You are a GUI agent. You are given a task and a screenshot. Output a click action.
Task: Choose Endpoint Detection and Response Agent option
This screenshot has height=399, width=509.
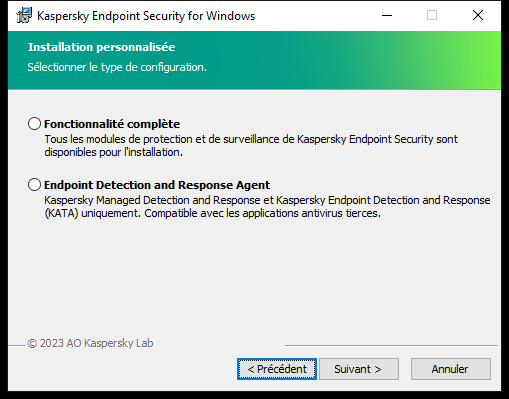pyautogui.click(x=34, y=185)
